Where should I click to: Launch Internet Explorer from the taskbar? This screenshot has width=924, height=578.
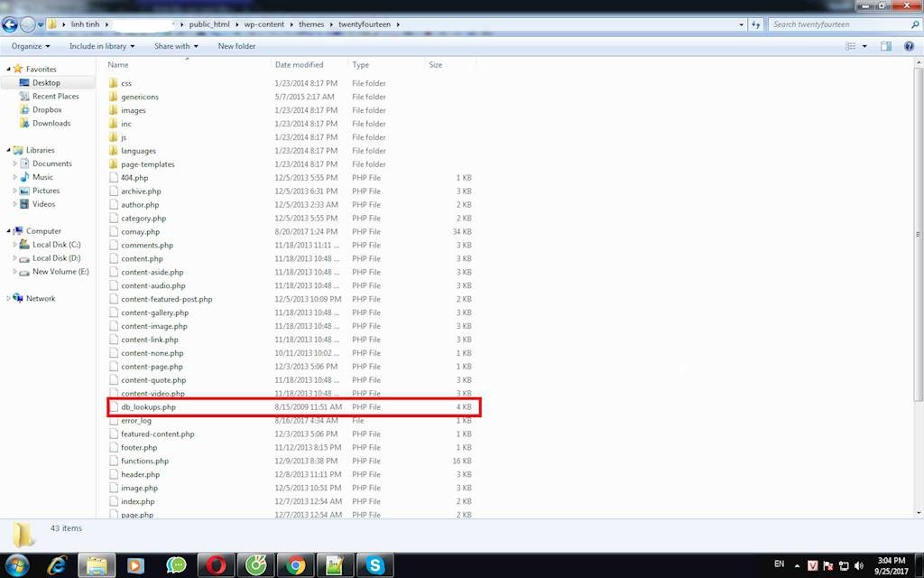[57, 565]
